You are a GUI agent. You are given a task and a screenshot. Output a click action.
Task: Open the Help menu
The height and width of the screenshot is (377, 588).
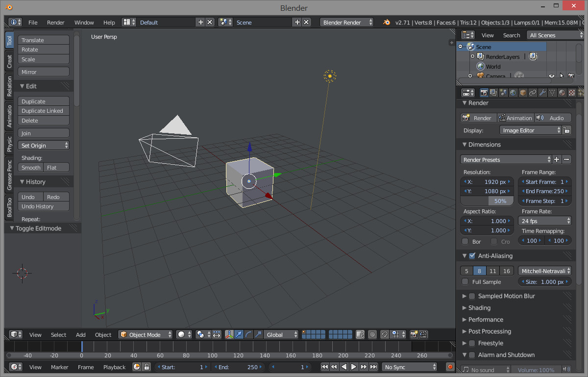109,22
